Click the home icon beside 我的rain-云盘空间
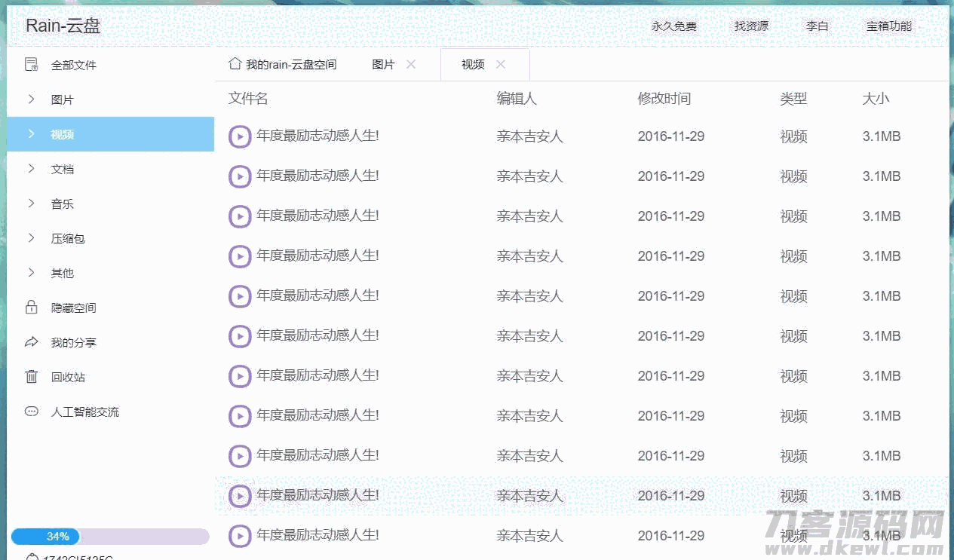Image resolution: width=954 pixels, height=560 pixels. click(x=235, y=64)
